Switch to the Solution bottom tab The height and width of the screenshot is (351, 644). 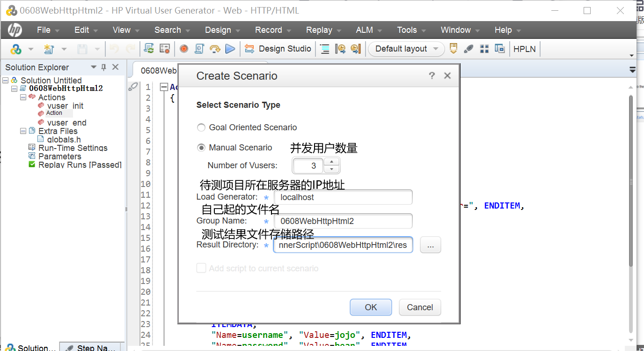(30, 348)
